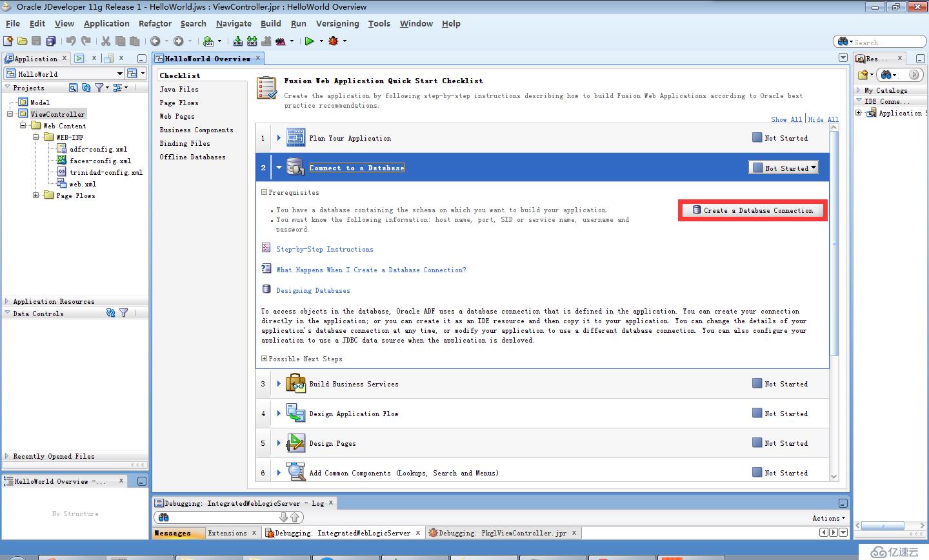Viewport: 929px width, 560px height.
Task: Navigate Back with the toolbar arrow
Action: (155, 41)
